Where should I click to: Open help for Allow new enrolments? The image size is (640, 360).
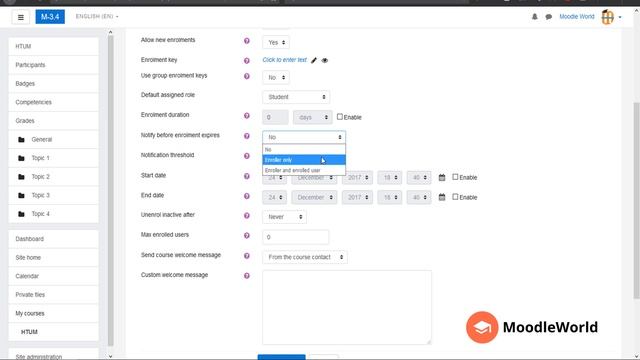tap(247, 41)
